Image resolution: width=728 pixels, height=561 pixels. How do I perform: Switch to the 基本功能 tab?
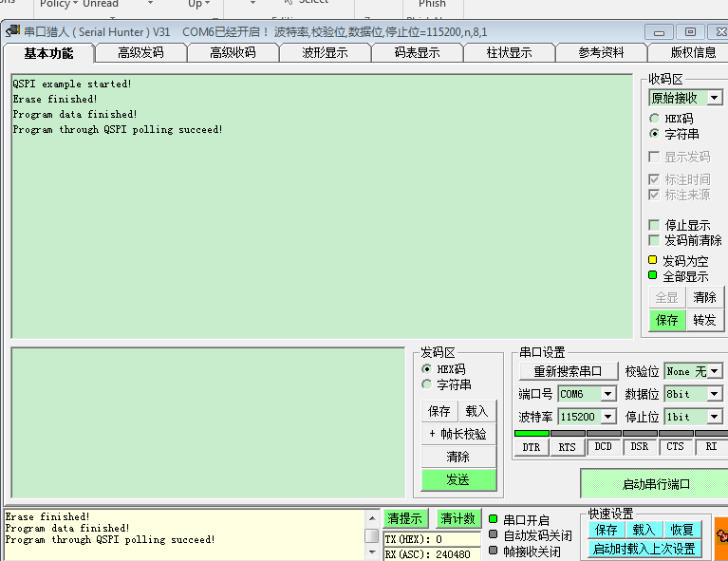click(x=48, y=53)
